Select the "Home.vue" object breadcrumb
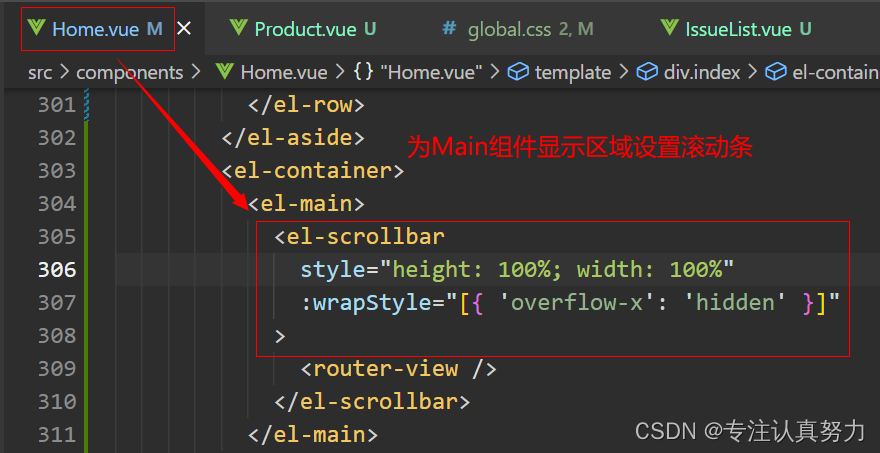Screen dimensions: 880x453 point(429,72)
